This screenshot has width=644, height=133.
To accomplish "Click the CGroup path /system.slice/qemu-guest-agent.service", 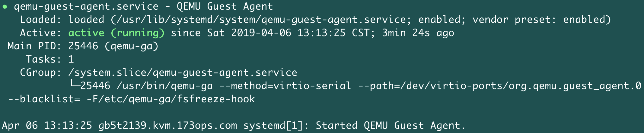I will click(183, 73).
